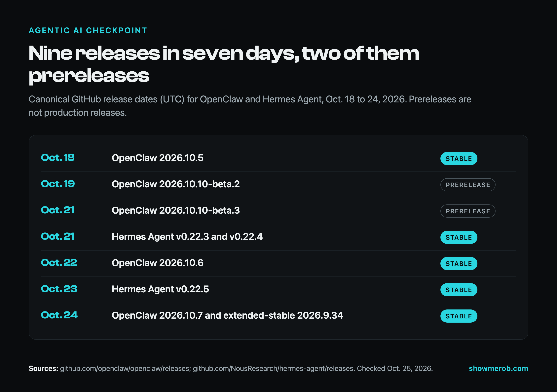Select the 'Oct. 18' date

[58, 158]
